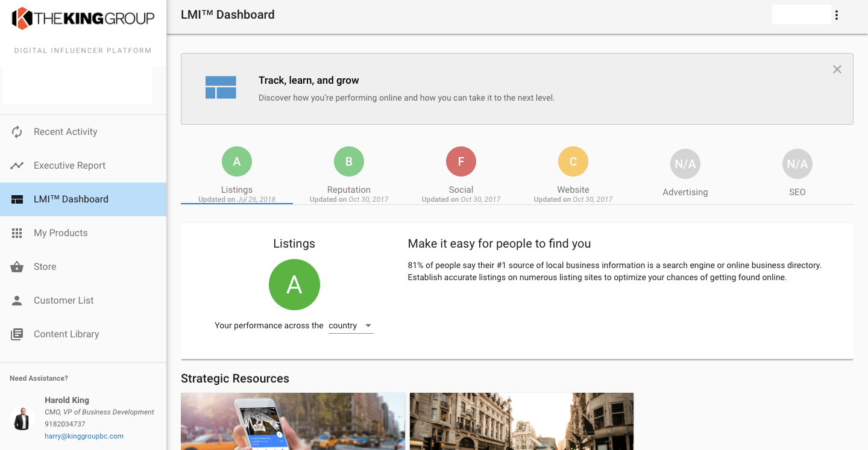Go to My Products
The width and height of the screenshot is (868, 450).
click(x=83, y=233)
